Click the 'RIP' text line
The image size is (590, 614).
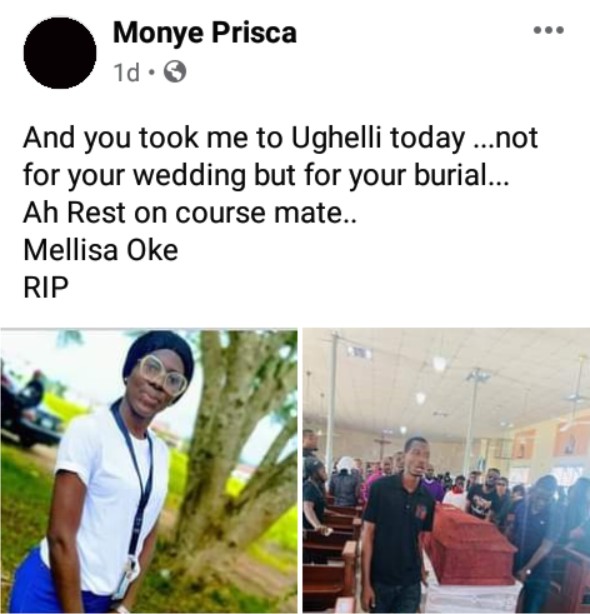click(x=46, y=287)
